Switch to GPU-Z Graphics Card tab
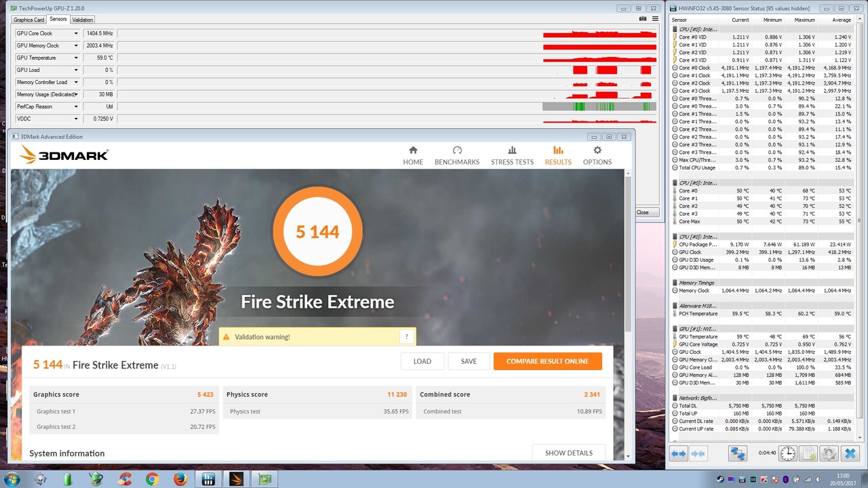Image resolution: width=868 pixels, height=488 pixels. pos(29,20)
